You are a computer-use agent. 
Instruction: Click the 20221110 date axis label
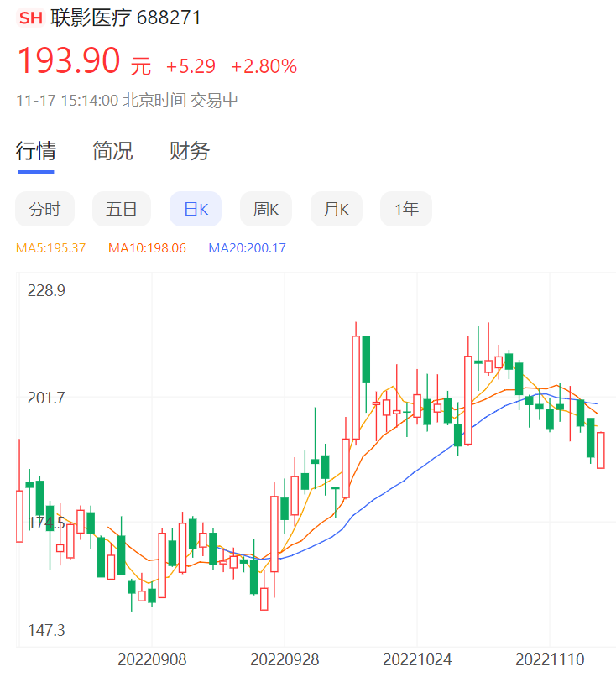pyautogui.click(x=550, y=660)
